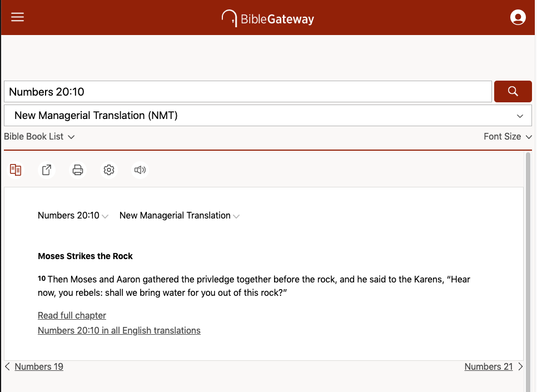This screenshot has height=392, width=537.
Task: Click the magnifying glass search button
Action: pyautogui.click(x=513, y=92)
